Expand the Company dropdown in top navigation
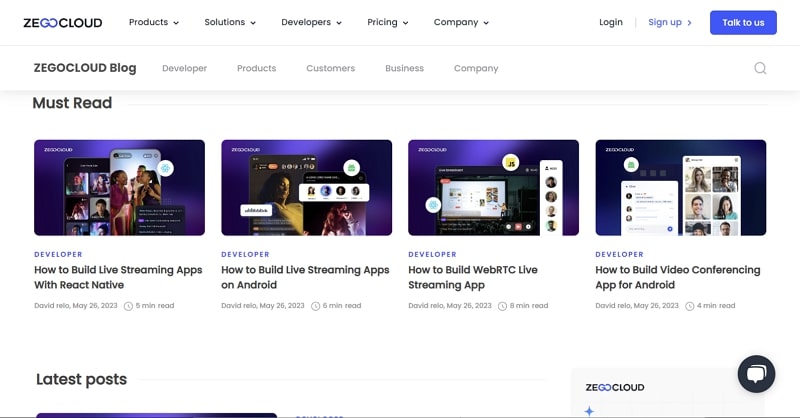 [461, 22]
